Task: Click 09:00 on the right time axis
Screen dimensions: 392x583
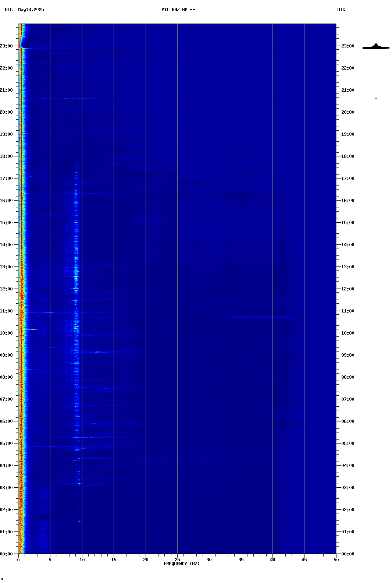Action: click(348, 355)
